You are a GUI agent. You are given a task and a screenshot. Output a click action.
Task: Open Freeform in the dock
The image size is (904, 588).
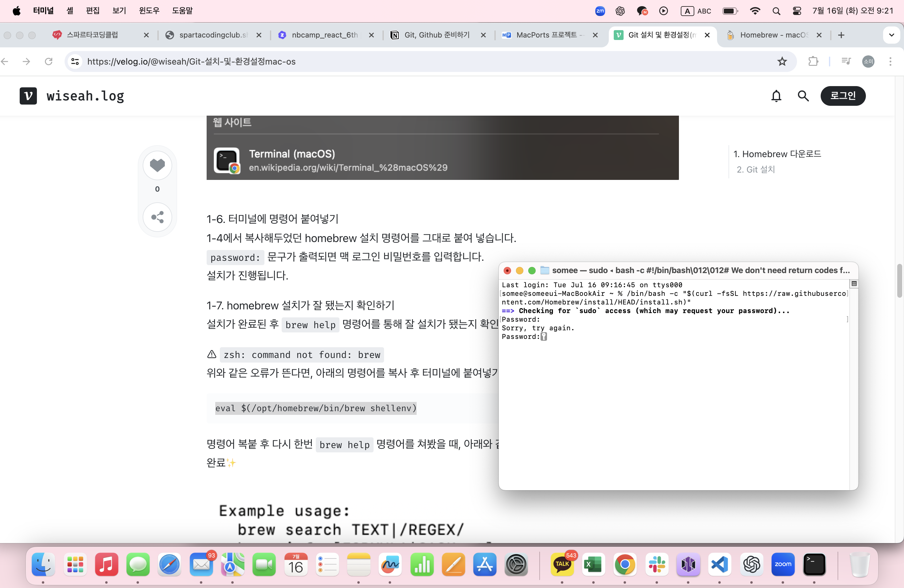tap(390, 564)
